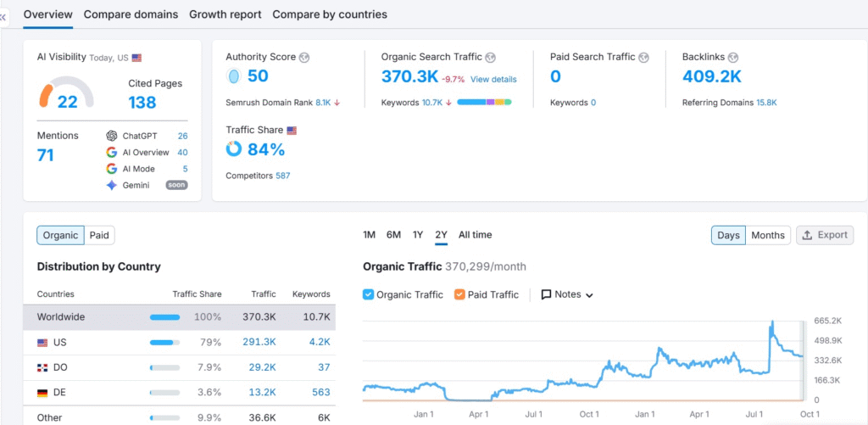
Task: Click the keywords distribution color bar
Action: tap(484, 103)
